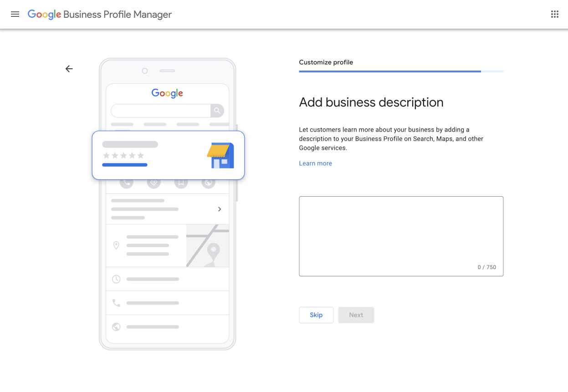Click the clock icon in phone preview
Screen dimensions: 568x392
[x=116, y=279]
